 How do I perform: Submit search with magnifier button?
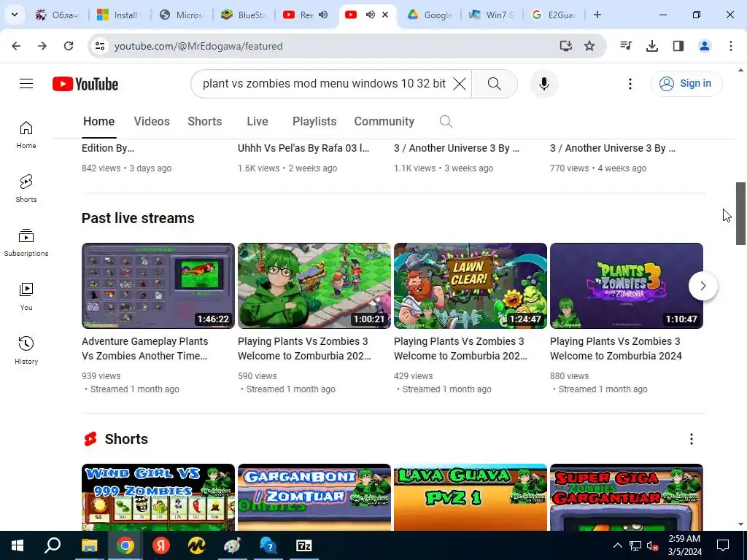coord(495,84)
